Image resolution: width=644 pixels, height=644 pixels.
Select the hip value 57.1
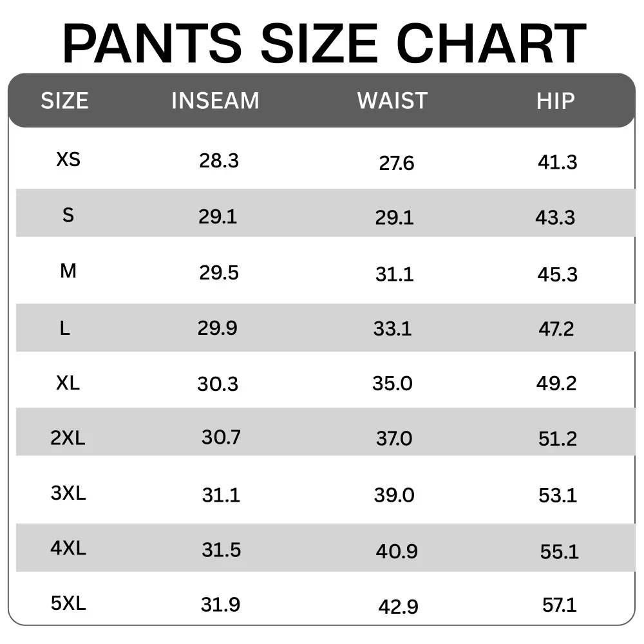pos(560,605)
